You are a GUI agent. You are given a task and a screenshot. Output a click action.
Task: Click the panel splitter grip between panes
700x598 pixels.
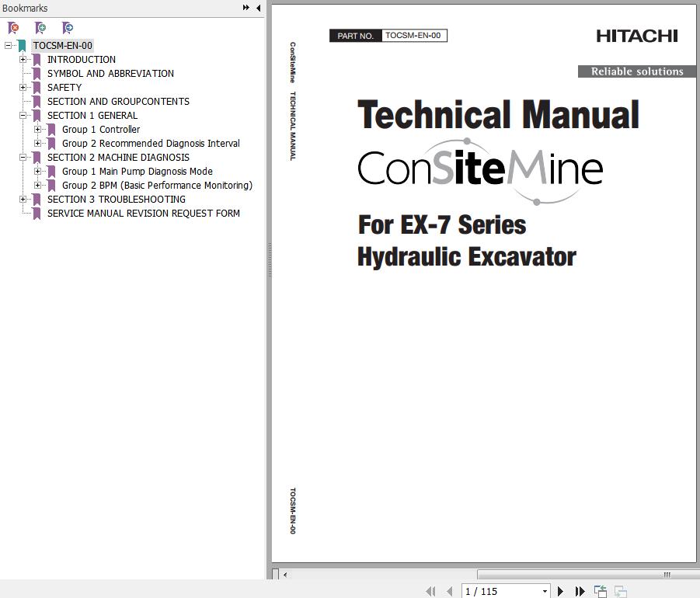coord(270,260)
